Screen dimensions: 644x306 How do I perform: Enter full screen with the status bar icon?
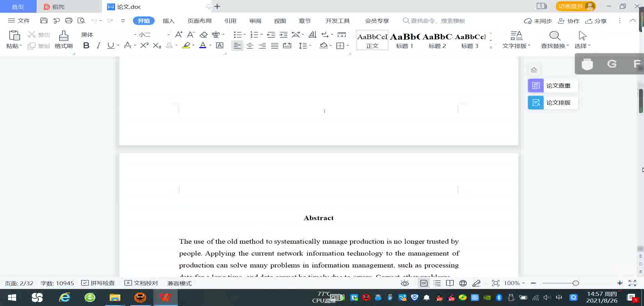point(632,283)
